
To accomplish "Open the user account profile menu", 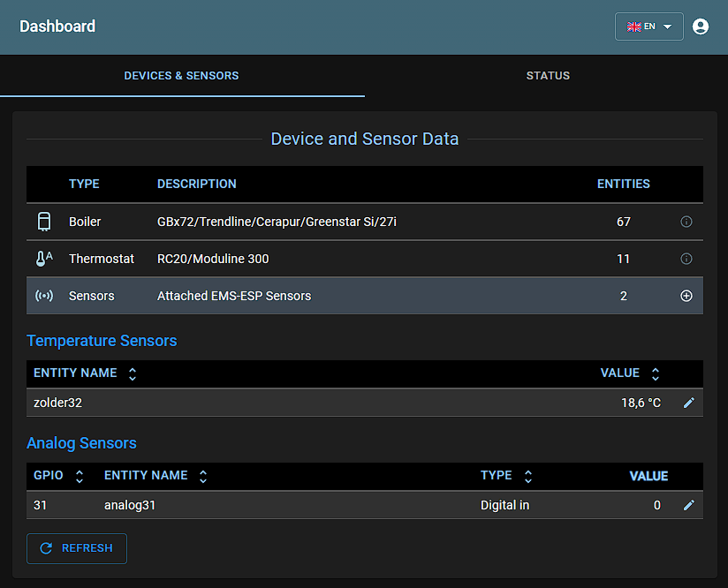I will 701,26.
